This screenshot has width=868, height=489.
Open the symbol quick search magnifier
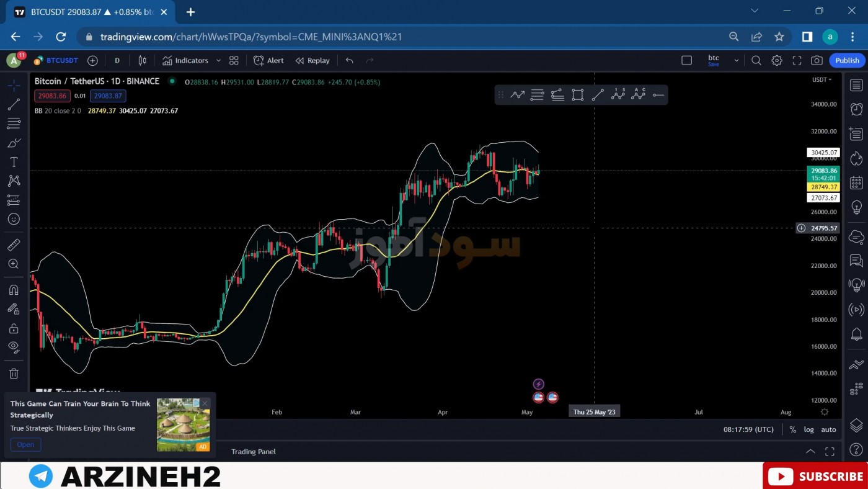pyautogui.click(x=756, y=60)
